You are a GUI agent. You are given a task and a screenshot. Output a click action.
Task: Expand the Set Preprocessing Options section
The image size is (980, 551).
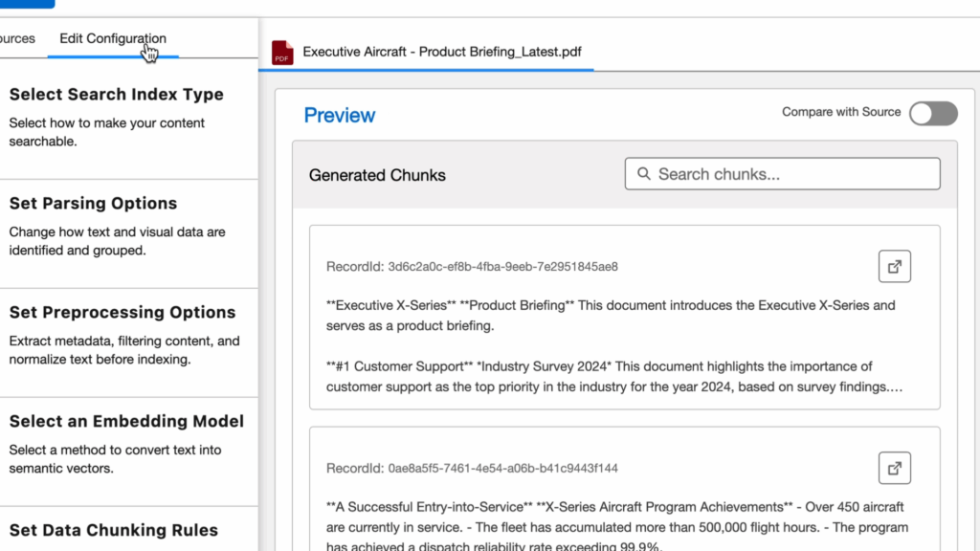122,313
